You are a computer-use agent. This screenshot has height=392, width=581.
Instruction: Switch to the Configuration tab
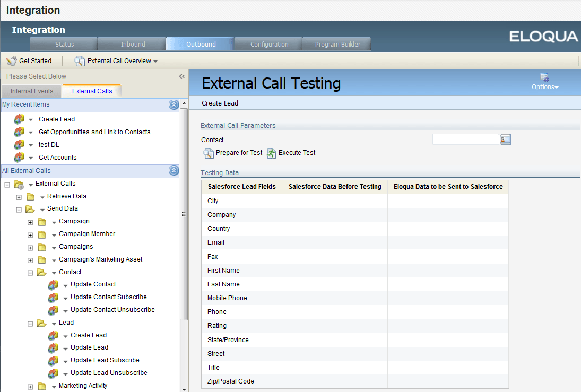click(x=268, y=44)
